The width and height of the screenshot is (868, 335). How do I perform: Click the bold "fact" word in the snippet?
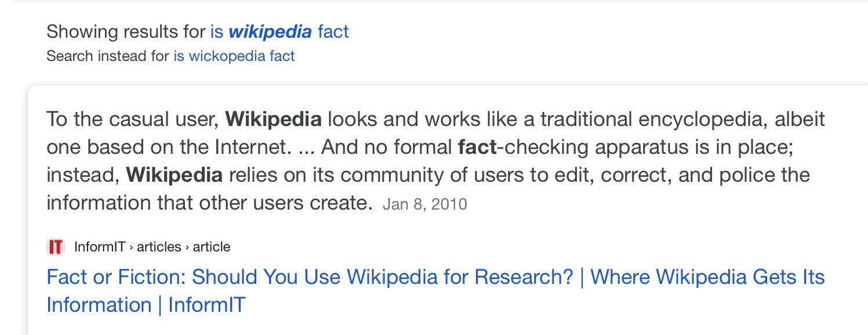pyautogui.click(x=477, y=147)
